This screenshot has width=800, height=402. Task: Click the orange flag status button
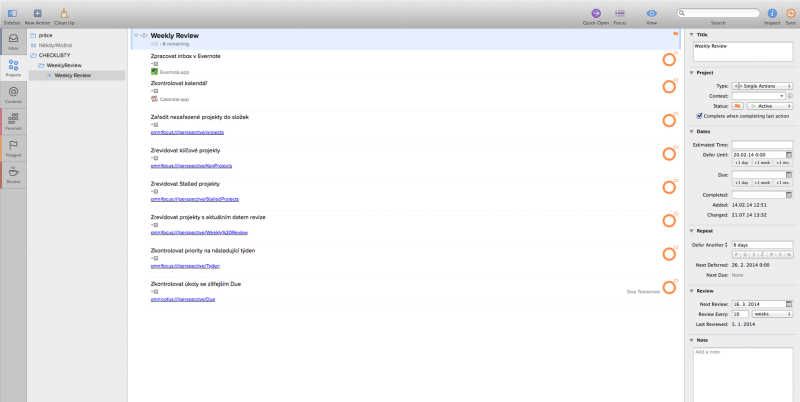[738, 105]
